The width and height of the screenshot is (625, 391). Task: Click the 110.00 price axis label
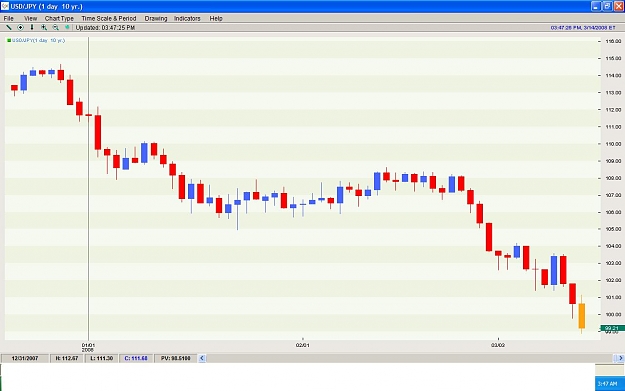pyautogui.click(x=613, y=144)
